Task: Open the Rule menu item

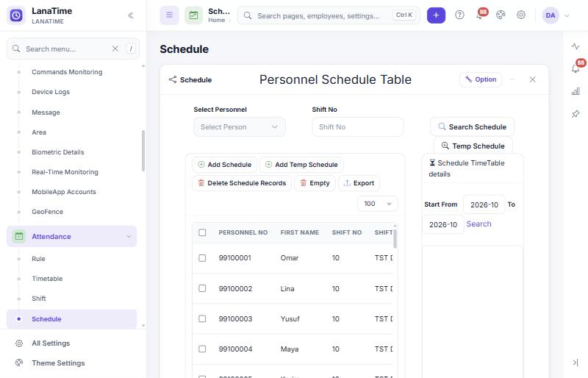Action: pos(38,259)
